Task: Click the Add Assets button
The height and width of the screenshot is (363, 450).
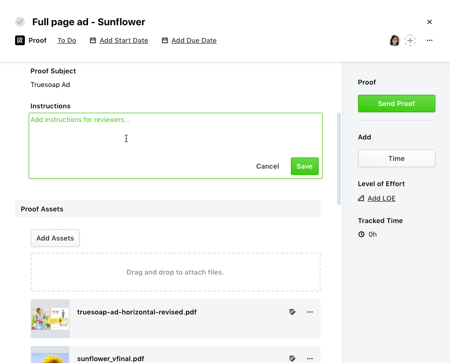Action: click(x=55, y=238)
